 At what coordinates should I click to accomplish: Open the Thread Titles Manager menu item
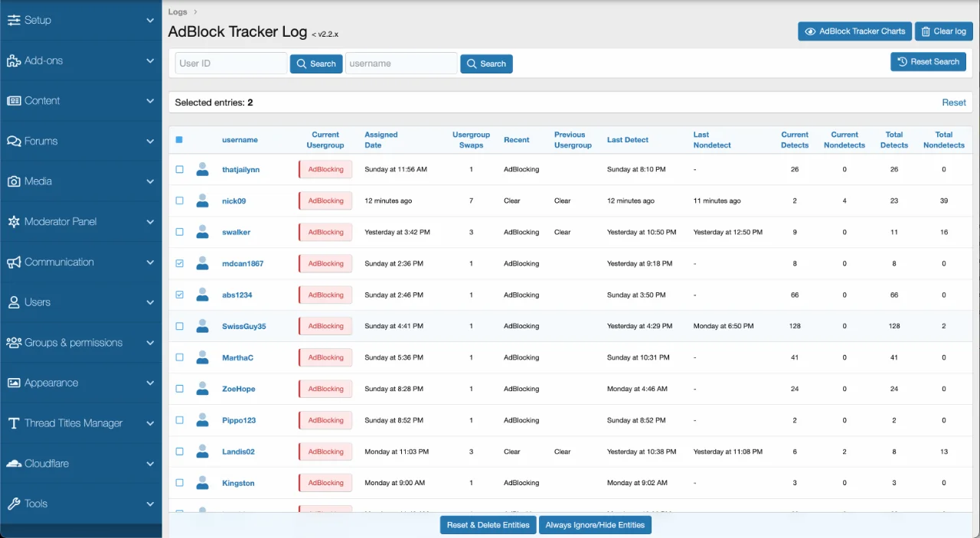pos(73,423)
